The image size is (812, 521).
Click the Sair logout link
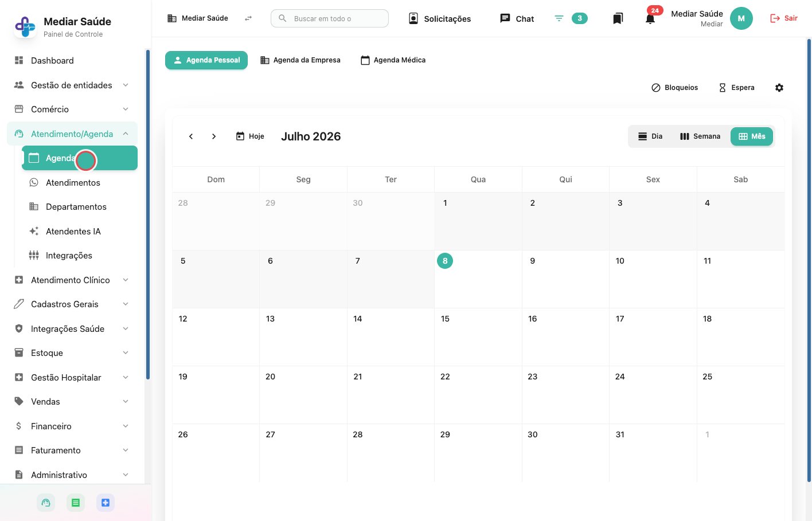coord(784,18)
